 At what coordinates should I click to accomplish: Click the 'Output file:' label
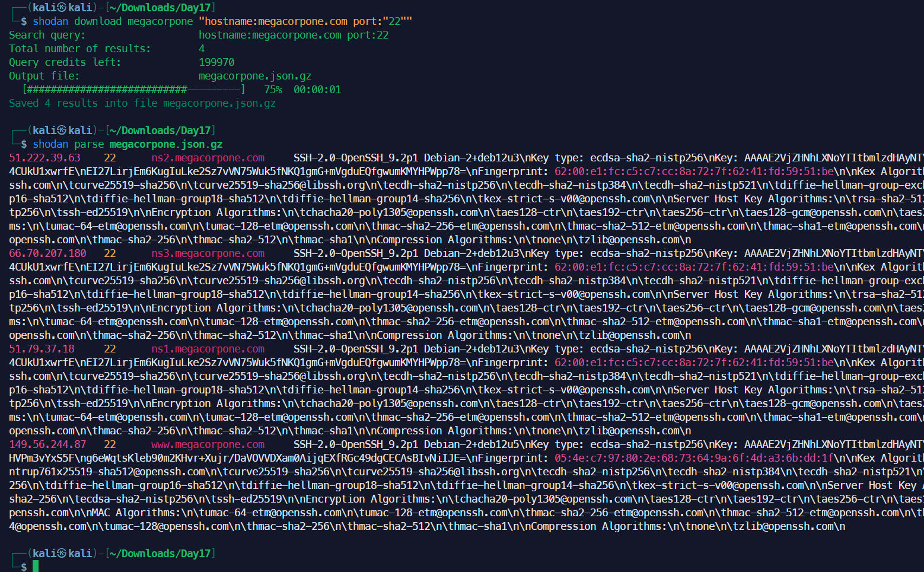pyautogui.click(x=44, y=76)
